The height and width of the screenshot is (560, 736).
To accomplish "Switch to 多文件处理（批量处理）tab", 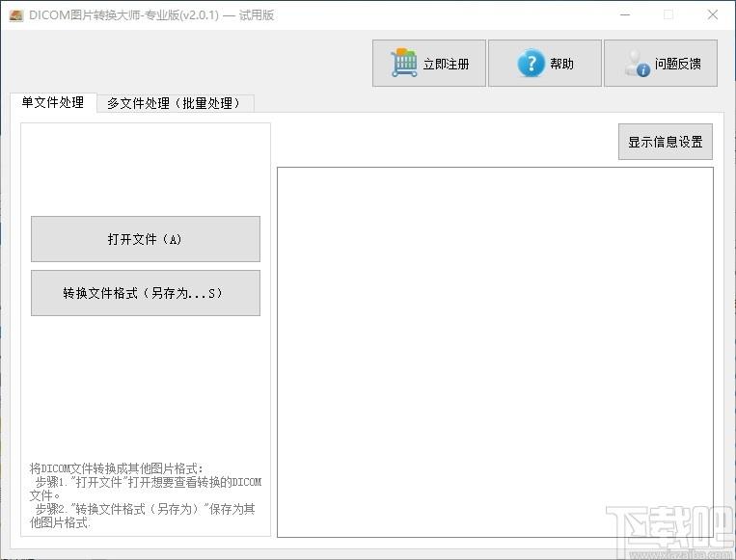I will click(175, 103).
